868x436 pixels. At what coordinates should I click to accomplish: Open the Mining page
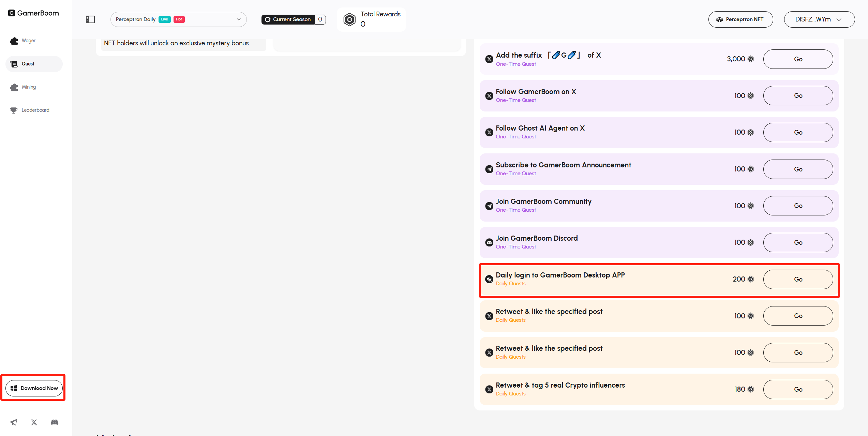point(34,87)
